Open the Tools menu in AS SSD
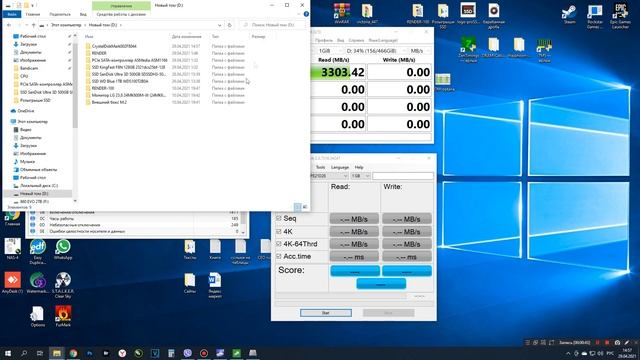 [320, 167]
